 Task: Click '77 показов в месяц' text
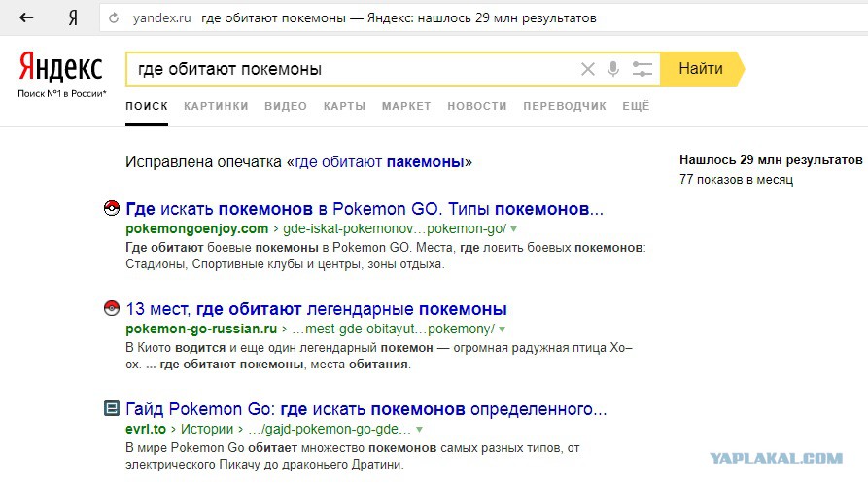pos(736,179)
